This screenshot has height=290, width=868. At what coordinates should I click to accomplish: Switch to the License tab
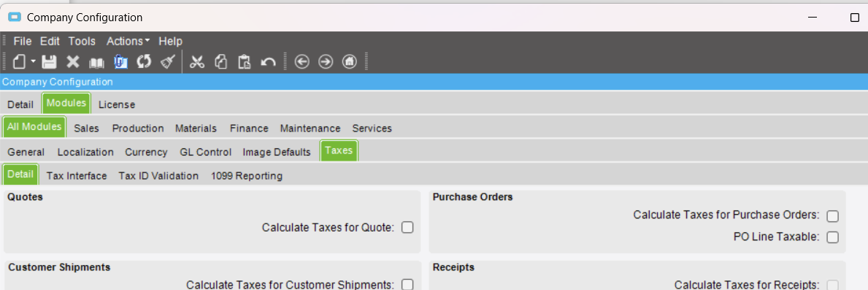click(117, 104)
